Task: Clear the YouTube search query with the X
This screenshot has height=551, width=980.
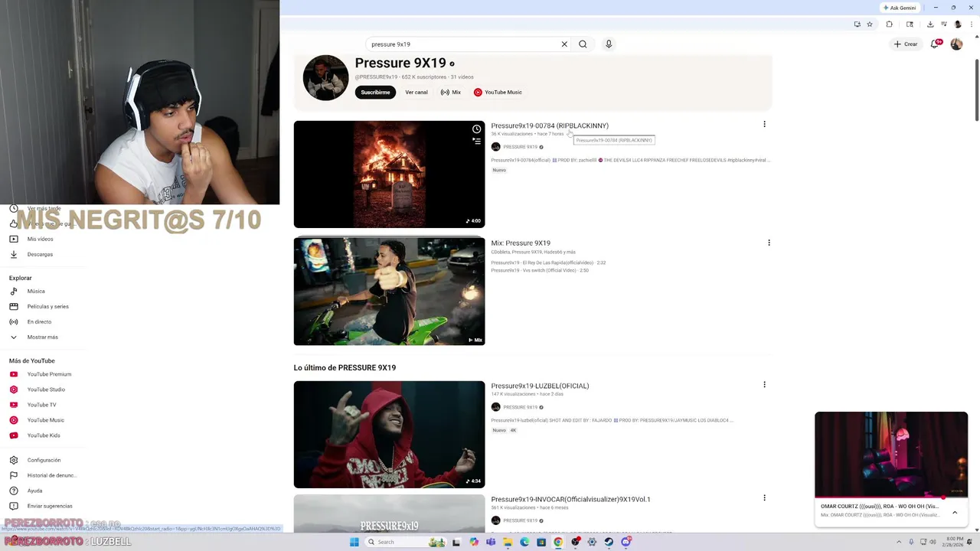Action: click(x=564, y=44)
